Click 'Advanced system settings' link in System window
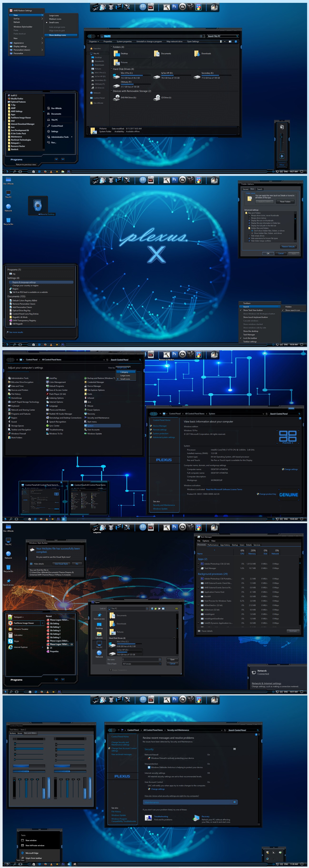309x868 pixels. (164, 437)
